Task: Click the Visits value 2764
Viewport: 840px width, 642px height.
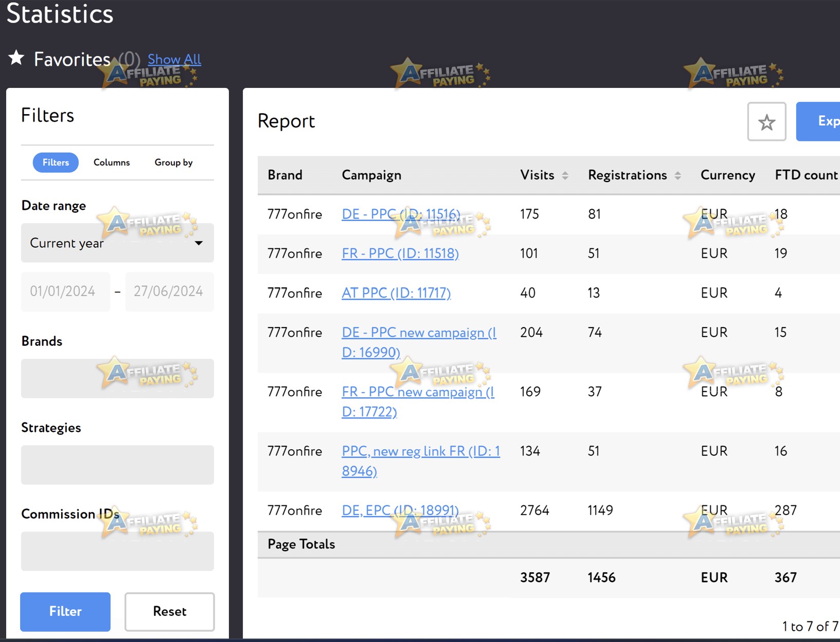Action: [535, 510]
